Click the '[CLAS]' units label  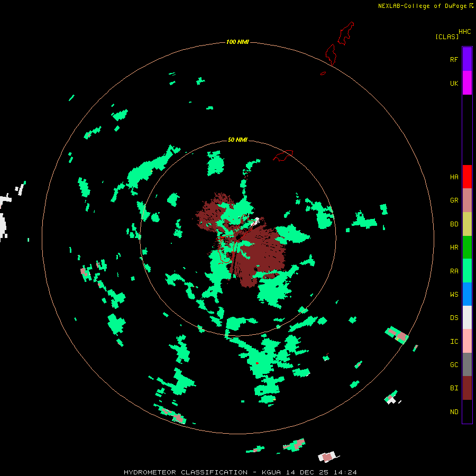[x=447, y=36]
